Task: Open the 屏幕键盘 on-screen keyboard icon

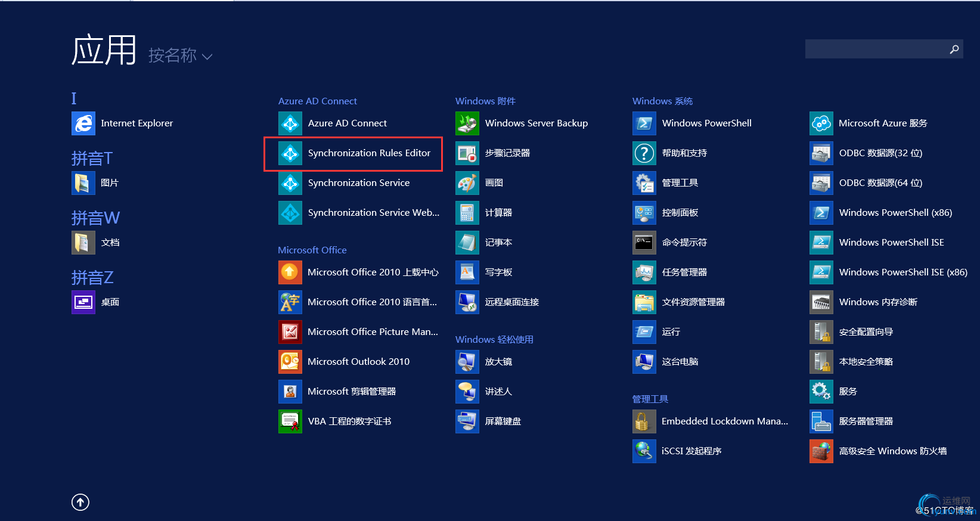Action: coord(467,421)
